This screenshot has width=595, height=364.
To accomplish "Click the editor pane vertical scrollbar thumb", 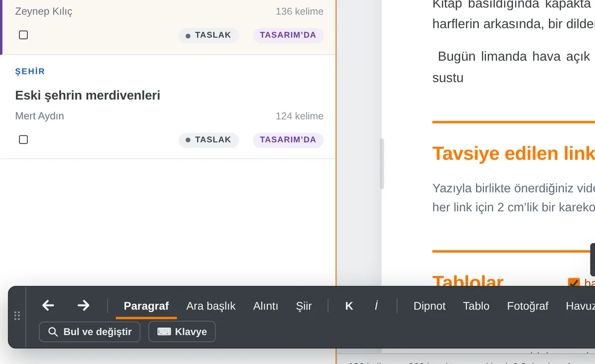I will coord(382,164).
